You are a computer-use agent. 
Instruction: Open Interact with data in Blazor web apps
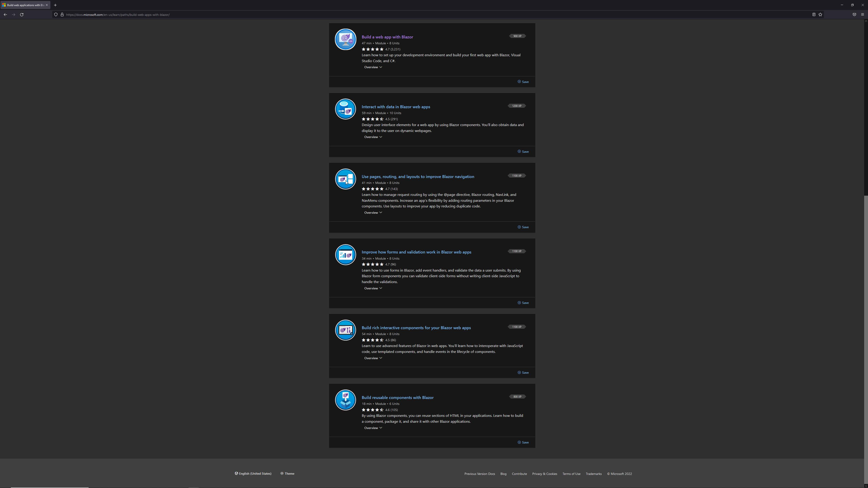coord(396,107)
